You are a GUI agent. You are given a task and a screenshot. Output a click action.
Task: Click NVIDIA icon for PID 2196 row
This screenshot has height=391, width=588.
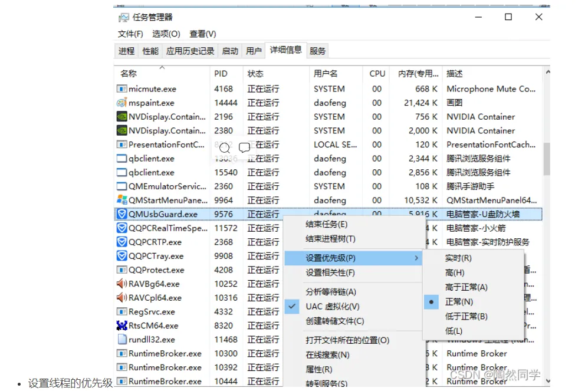pos(121,117)
